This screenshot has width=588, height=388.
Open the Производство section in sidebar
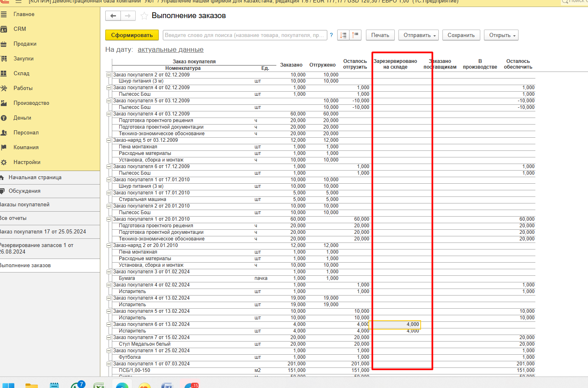tap(31, 103)
